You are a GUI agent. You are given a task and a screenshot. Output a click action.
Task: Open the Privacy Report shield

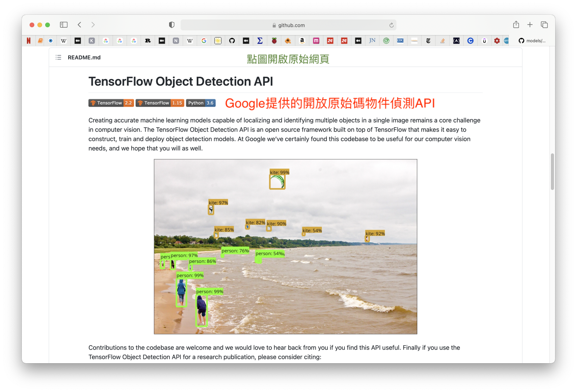point(171,25)
